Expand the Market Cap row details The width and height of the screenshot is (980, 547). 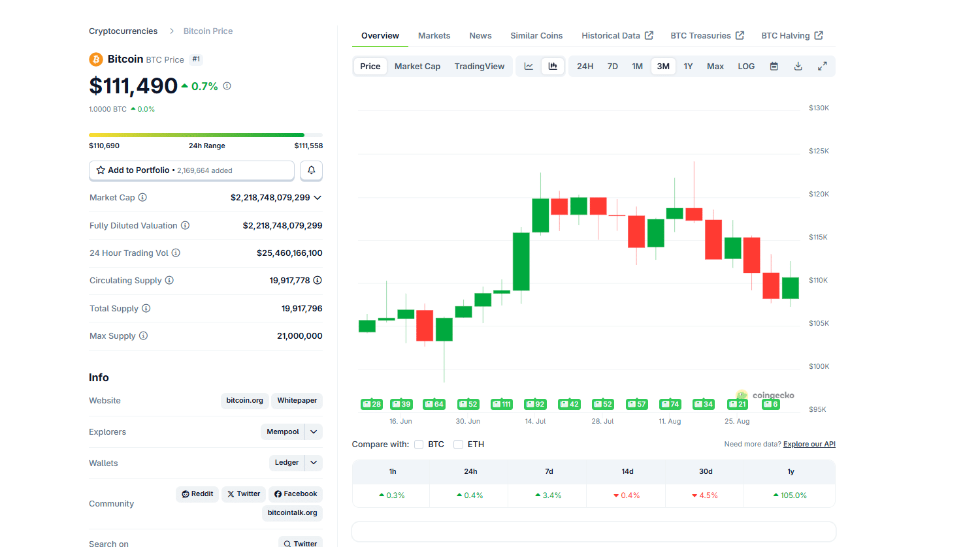coord(317,197)
